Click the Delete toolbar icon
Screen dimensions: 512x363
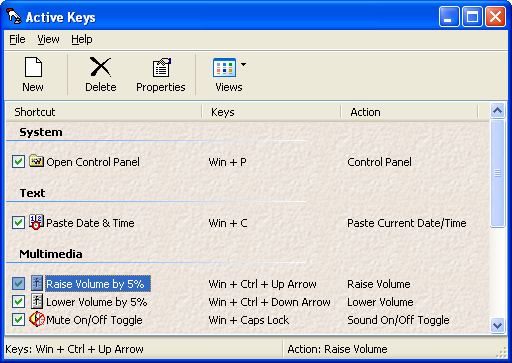point(100,67)
